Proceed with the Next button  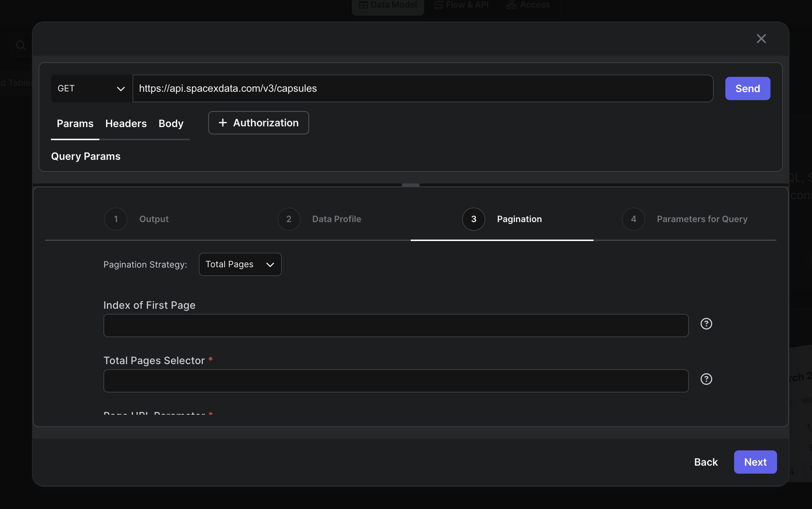pyautogui.click(x=755, y=462)
